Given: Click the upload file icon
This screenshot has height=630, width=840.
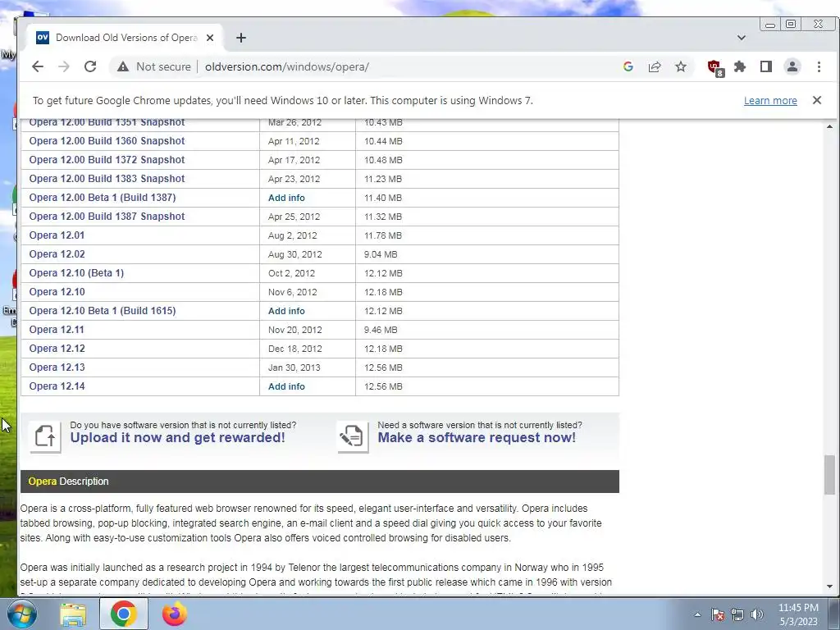Looking at the screenshot, I should pyautogui.click(x=45, y=436).
